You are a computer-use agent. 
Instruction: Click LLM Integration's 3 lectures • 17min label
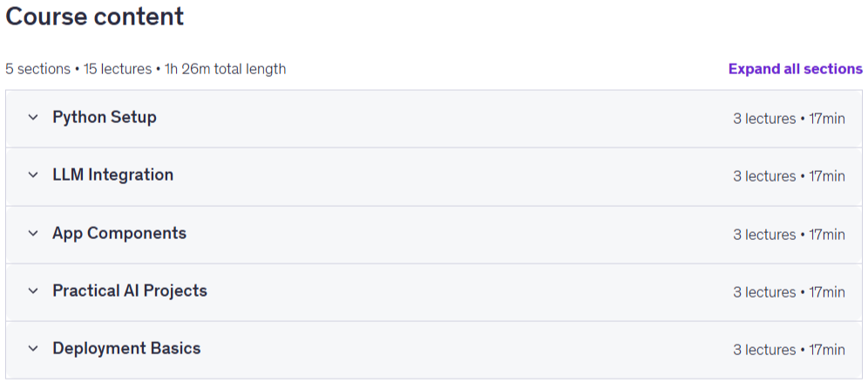click(790, 176)
